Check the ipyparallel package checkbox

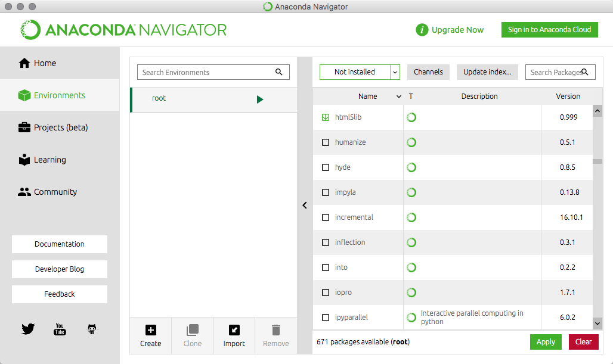[x=325, y=317]
